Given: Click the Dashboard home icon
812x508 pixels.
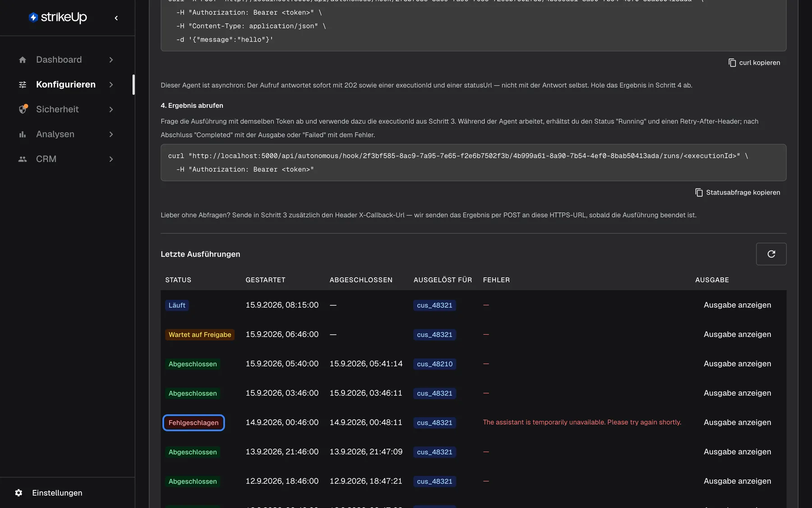Looking at the screenshot, I should [23, 60].
